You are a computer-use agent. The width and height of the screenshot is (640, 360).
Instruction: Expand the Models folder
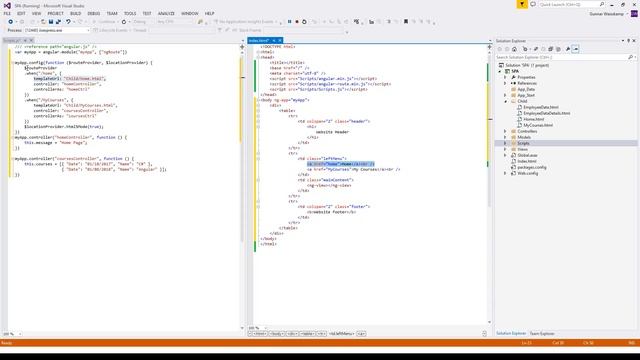click(505, 137)
